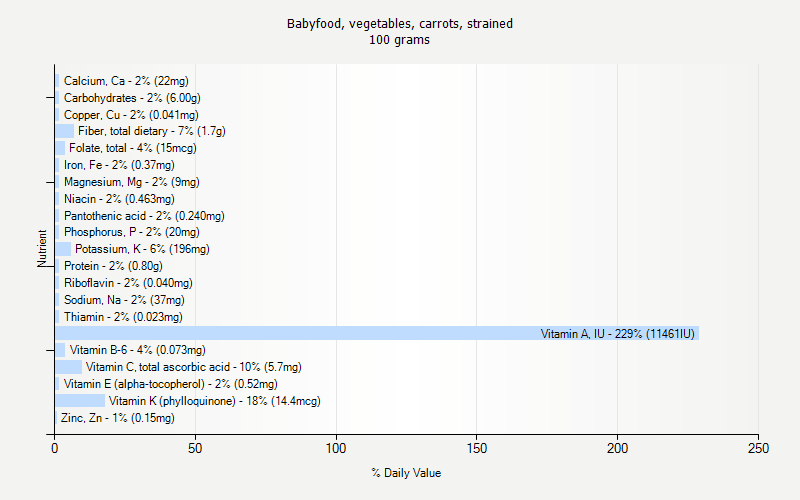Click the 50 tick label on x-axis

tap(195, 448)
